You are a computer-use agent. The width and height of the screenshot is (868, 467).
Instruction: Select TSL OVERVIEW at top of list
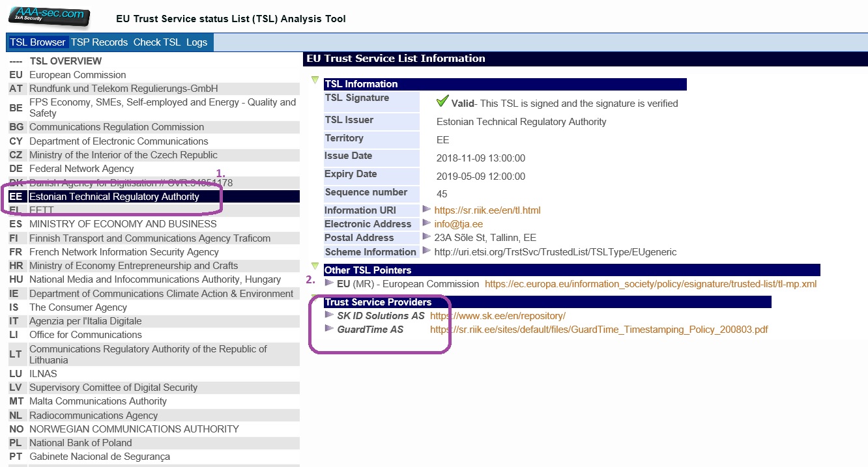tap(65, 61)
